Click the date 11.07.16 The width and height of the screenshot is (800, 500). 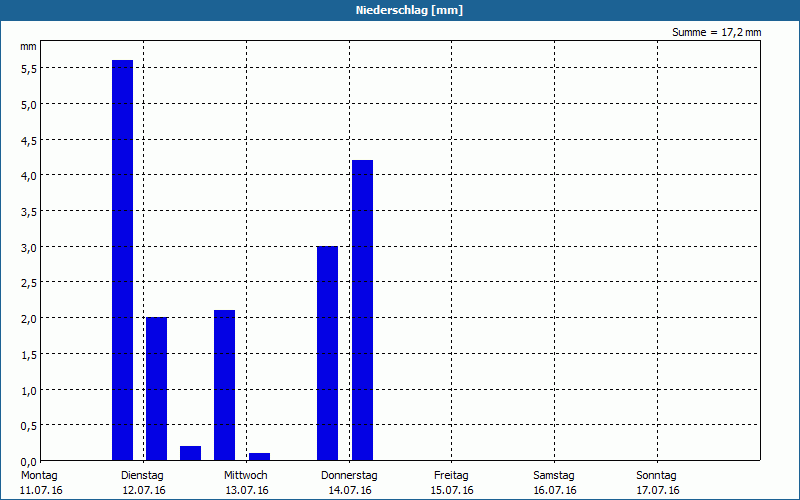[x=41, y=491]
